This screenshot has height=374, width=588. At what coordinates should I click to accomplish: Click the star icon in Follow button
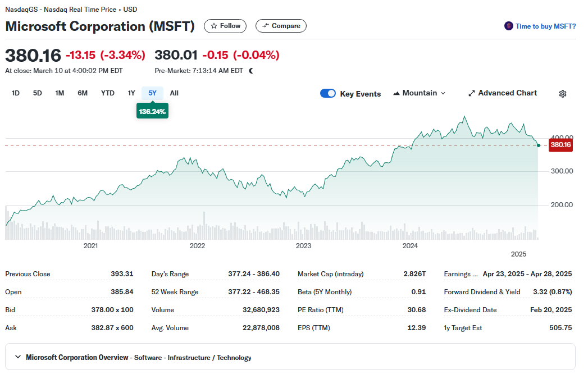coord(214,26)
